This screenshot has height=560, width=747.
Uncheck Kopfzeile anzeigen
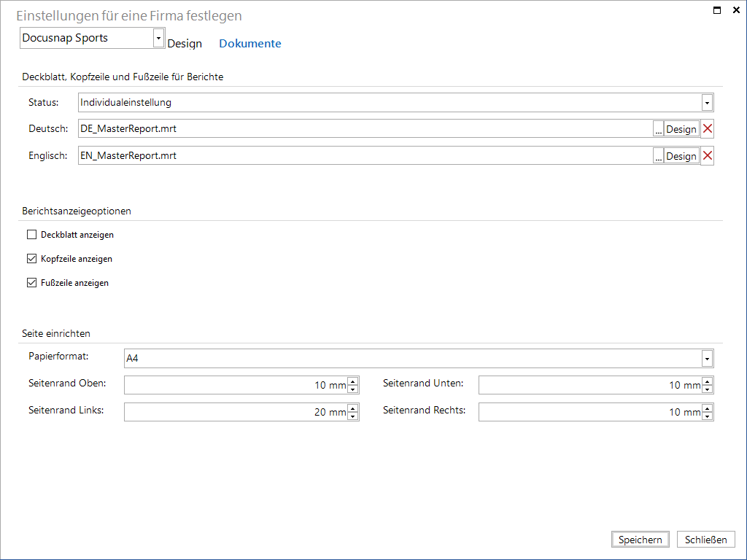tap(32, 259)
